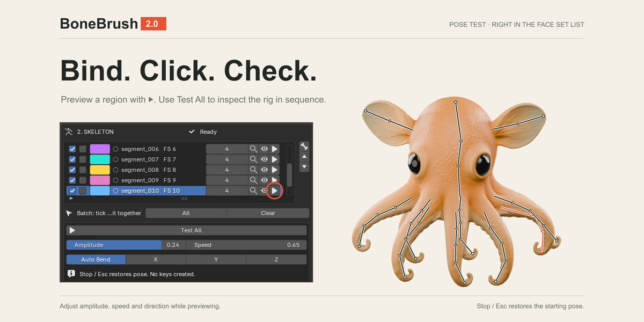644x322 pixels.
Task: Run Test All on the rig
Action: point(186,230)
